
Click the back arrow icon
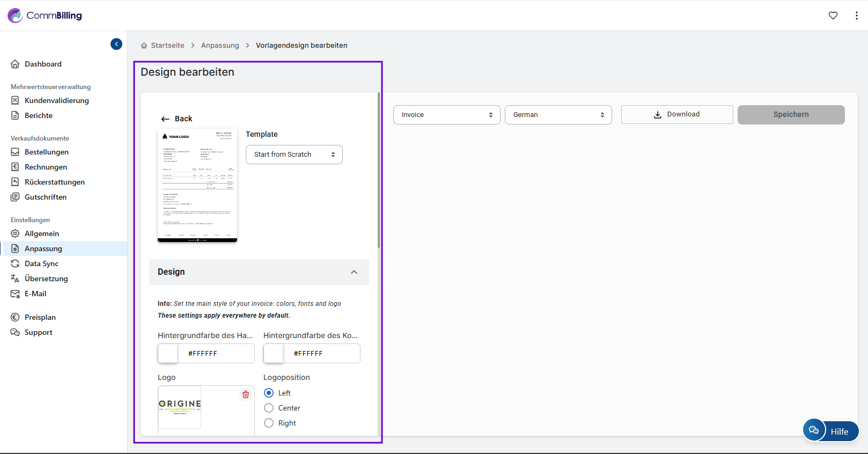(165, 119)
